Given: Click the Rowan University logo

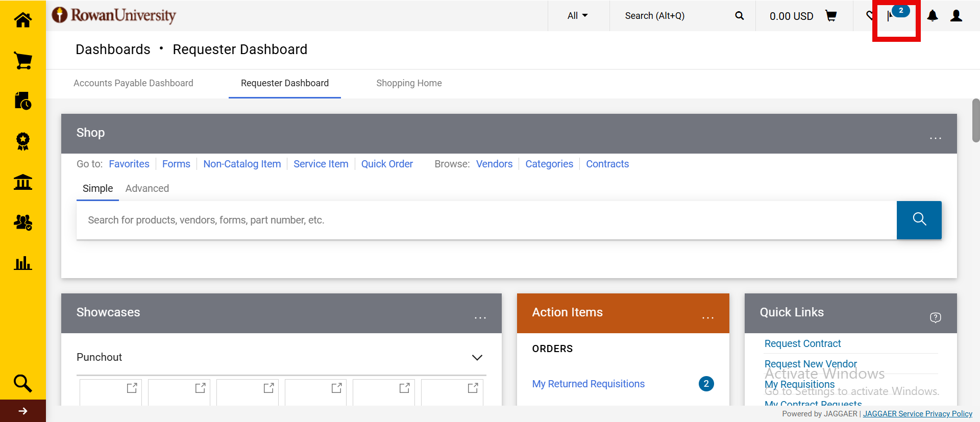Looking at the screenshot, I should pyautogui.click(x=114, y=15).
